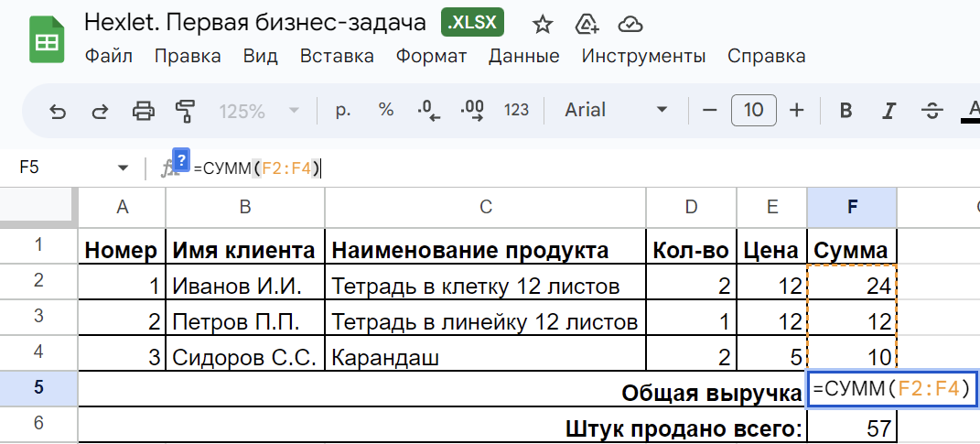
Task: Open the Справка menu
Action: (766, 56)
